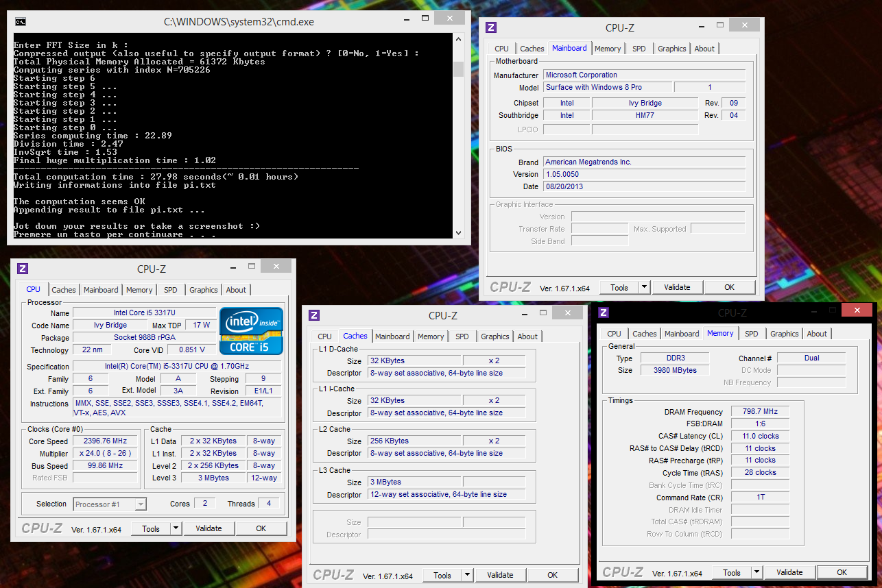Open Tools dropdown arrow in CPU window
882x588 pixels.
tap(176, 528)
